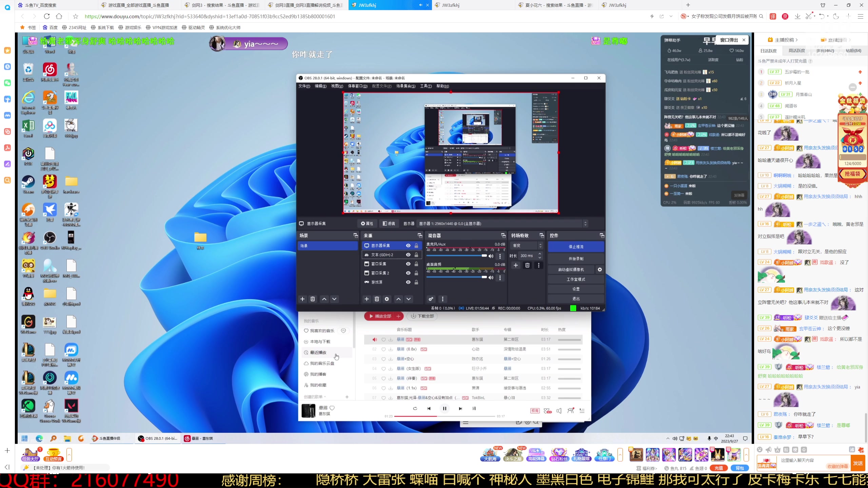Remove selected source using Sources trash icon

[x=377, y=299]
